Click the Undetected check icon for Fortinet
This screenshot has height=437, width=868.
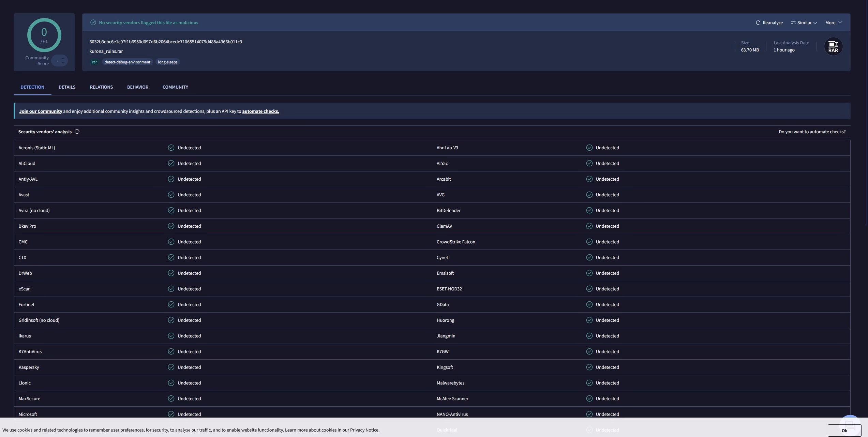[171, 304]
